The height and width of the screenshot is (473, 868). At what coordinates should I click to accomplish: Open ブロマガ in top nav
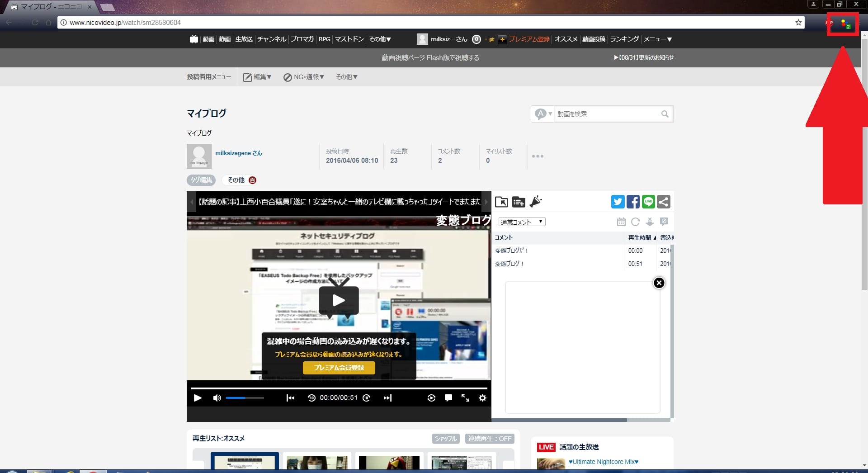coord(302,39)
